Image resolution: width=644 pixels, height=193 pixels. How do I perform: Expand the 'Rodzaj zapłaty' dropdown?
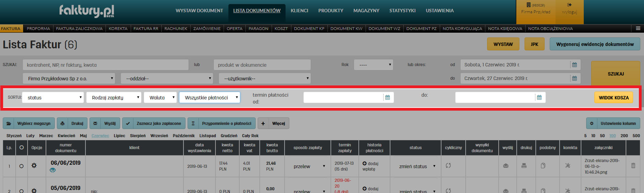coord(114,98)
